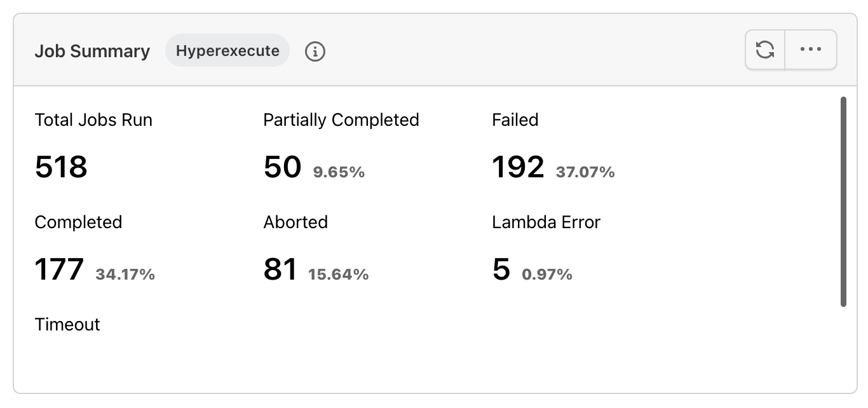Click the info icon next to Hyperexecute

pos(315,51)
